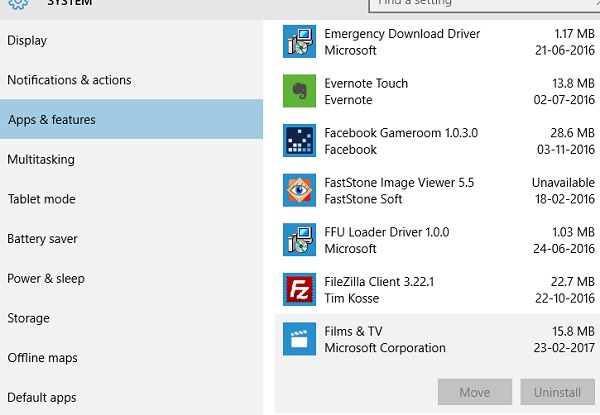Click the install date 23-02-2017
Image resolution: width=600 pixels, height=415 pixels.
pyautogui.click(x=564, y=348)
